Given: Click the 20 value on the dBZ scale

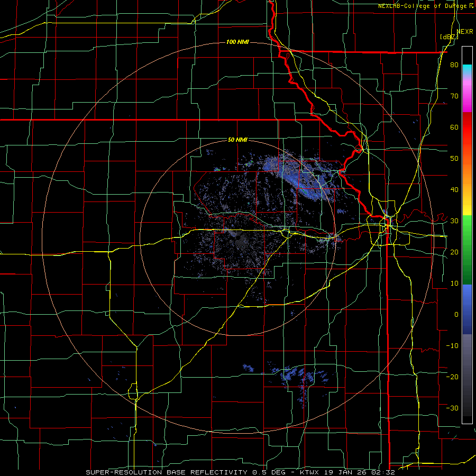Looking at the screenshot, I should point(454,252).
